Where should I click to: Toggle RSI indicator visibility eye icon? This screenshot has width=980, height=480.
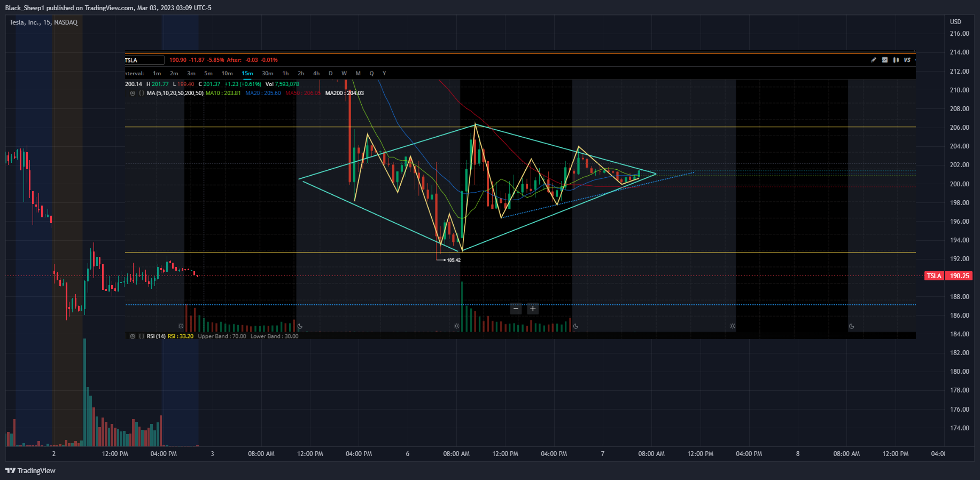(x=133, y=336)
